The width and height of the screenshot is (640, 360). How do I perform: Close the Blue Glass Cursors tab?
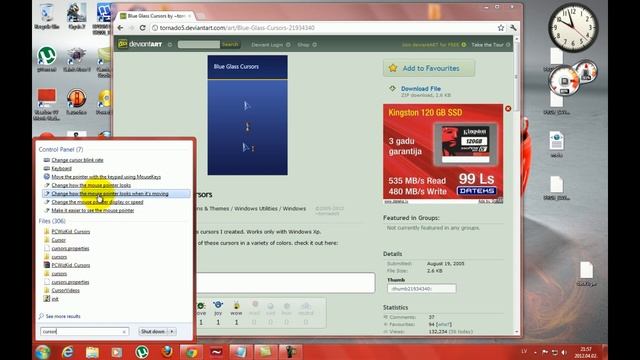189,16
